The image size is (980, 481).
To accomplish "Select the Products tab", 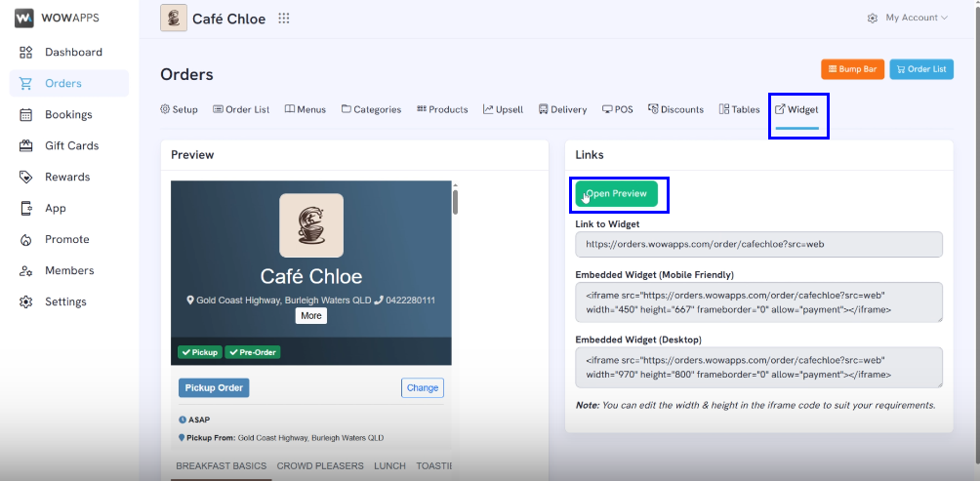I will click(x=442, y=109).
